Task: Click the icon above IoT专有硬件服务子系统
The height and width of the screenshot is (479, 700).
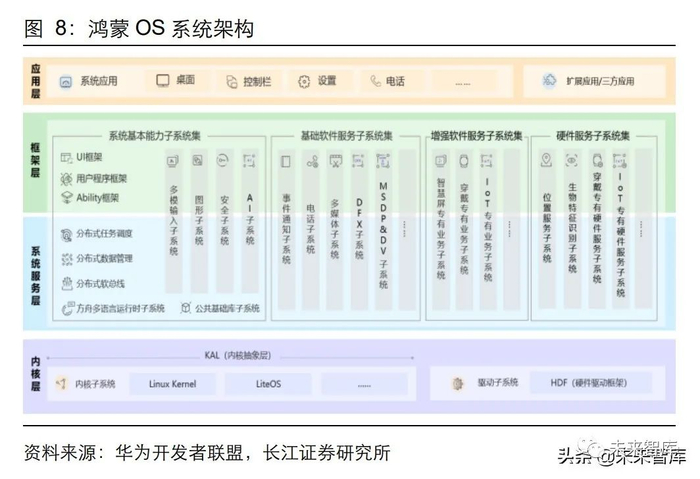Action: click(x=620, y=161)
